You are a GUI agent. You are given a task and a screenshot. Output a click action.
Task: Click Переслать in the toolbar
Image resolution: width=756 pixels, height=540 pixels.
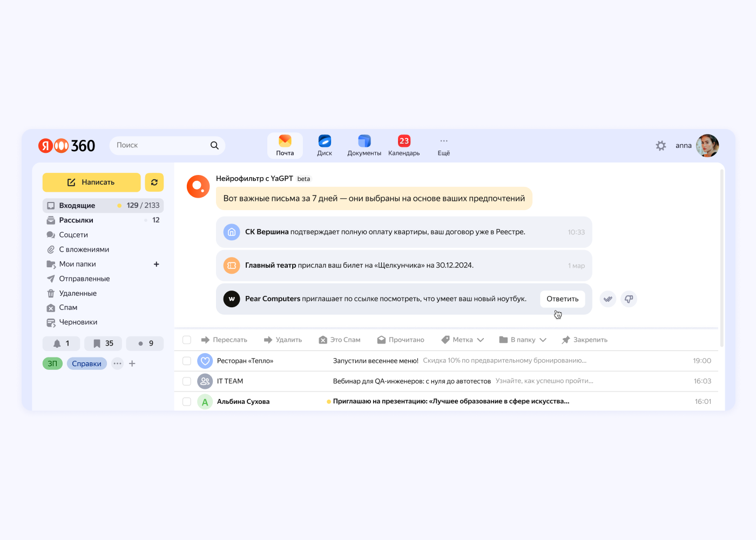(224, 340)
